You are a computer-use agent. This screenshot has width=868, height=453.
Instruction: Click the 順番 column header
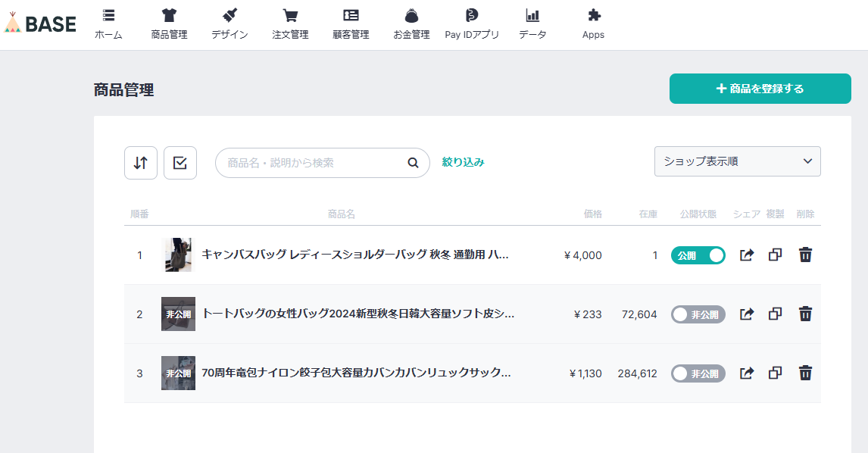pyautogui.click(x=139, y=214)
